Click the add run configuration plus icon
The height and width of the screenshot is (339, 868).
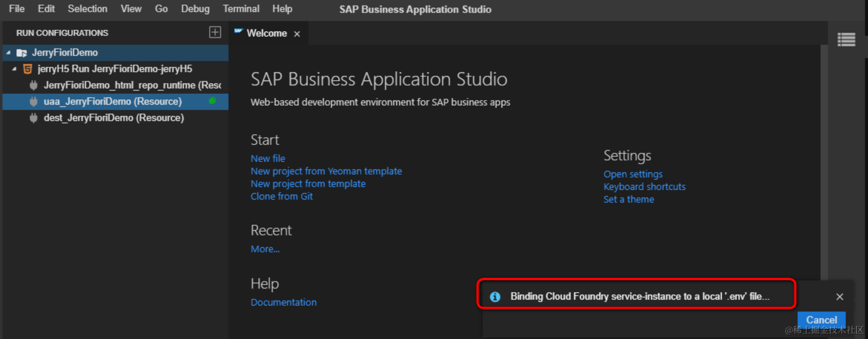(215, 33)
